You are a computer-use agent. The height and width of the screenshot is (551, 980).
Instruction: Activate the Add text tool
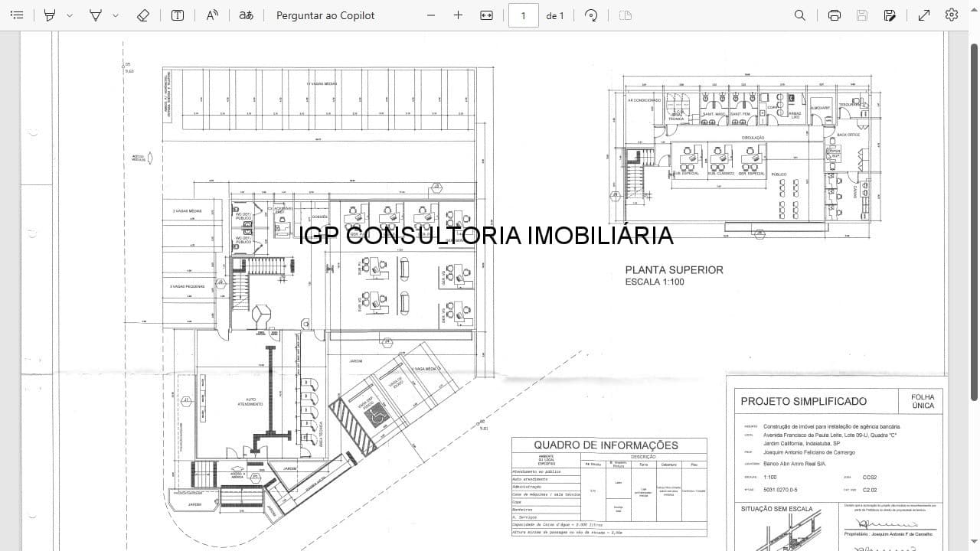pos(178,15)
